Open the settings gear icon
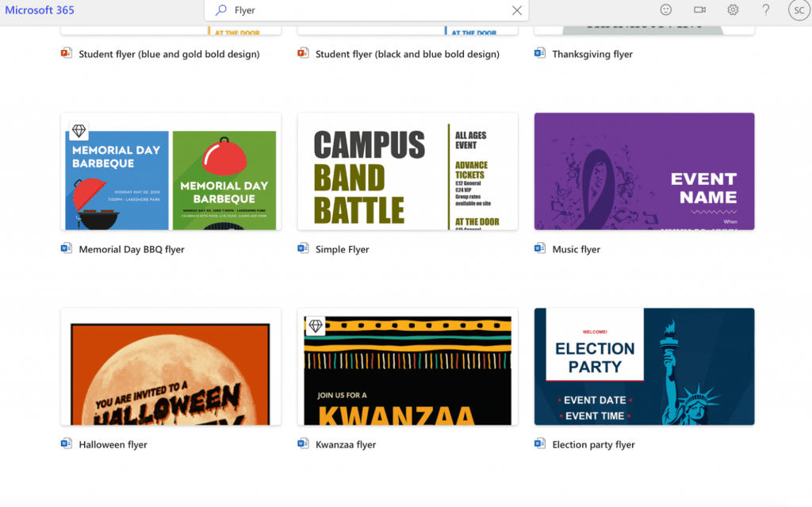 point(733,10)
